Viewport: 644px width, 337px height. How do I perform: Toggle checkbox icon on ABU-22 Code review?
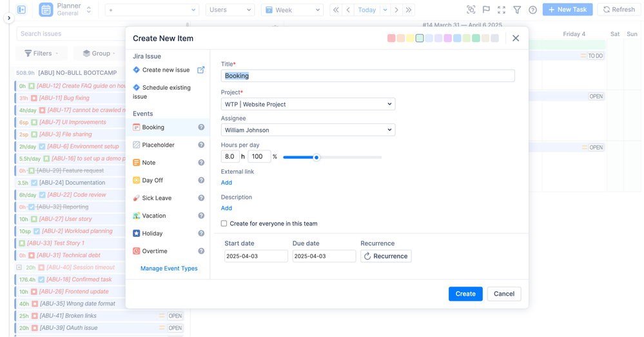tap(42, 195)
